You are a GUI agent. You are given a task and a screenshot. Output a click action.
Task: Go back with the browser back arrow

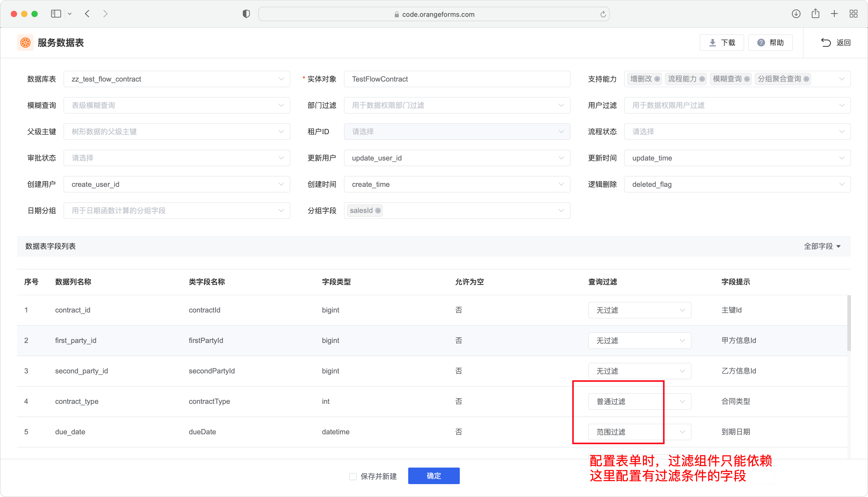coord(87,14)
